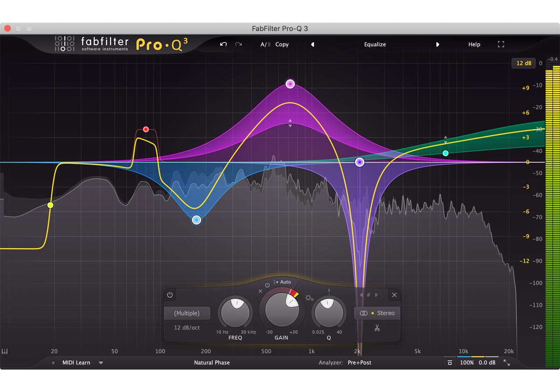Click the -9 gain scale label
Viewport: 560px width, 392px height.
click(526, 237)
